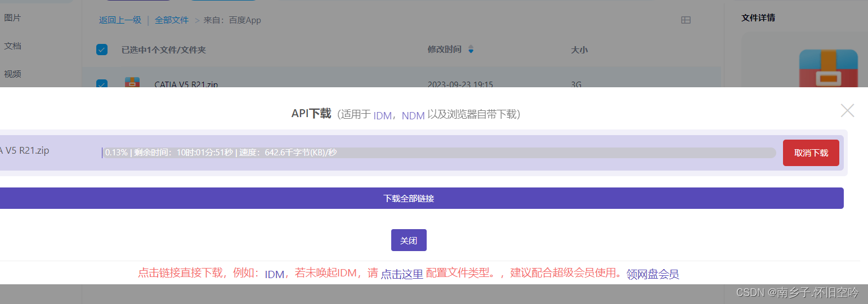
Task: Click the 来自：百度App breadcrumb text
Action: pos(232,20)
